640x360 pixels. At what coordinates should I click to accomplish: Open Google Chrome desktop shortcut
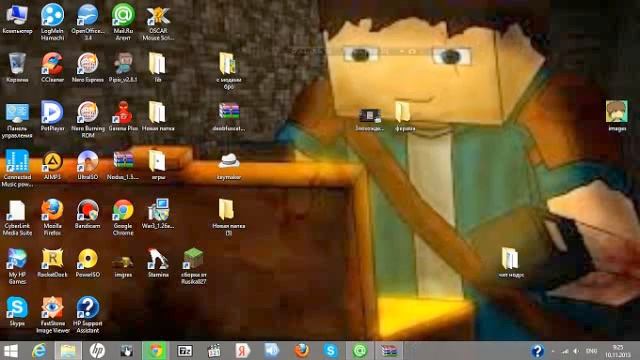click(123, 218)
